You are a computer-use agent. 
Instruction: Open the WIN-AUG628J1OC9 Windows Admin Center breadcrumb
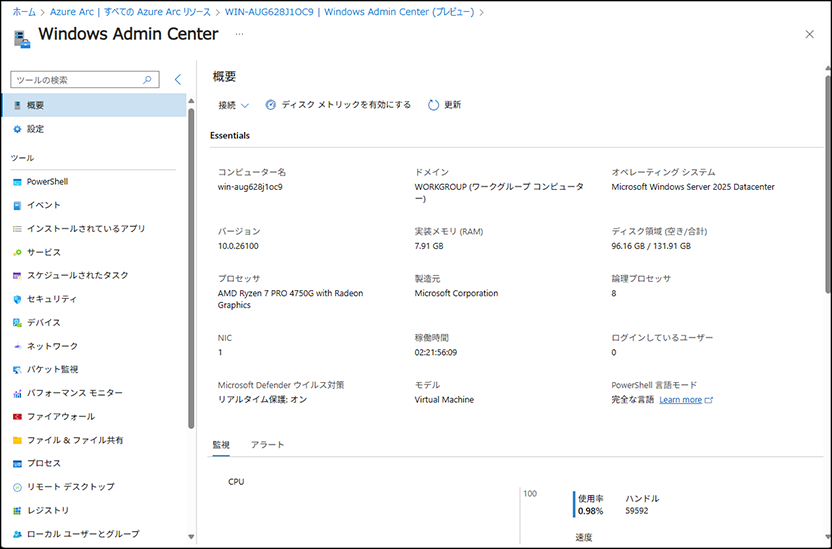349,12
